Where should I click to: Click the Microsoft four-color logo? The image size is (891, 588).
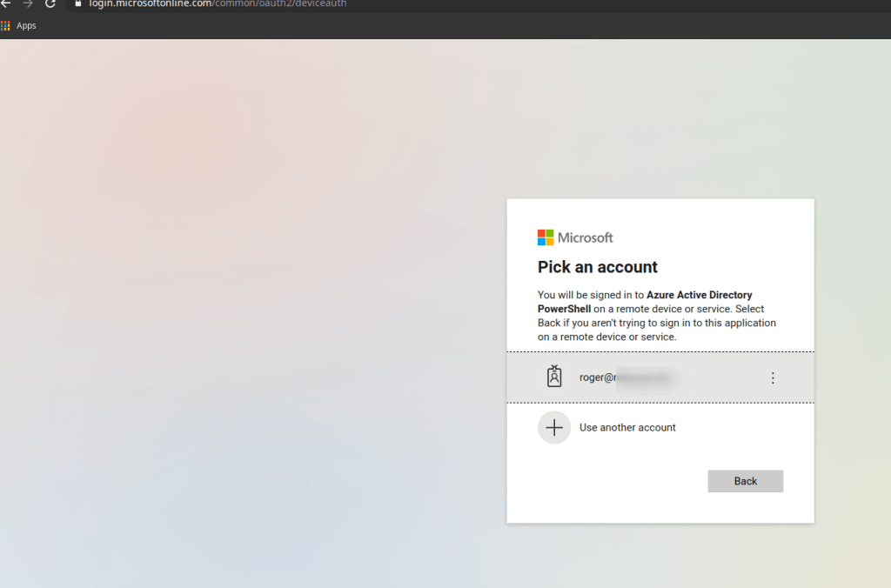click(546, 237)
